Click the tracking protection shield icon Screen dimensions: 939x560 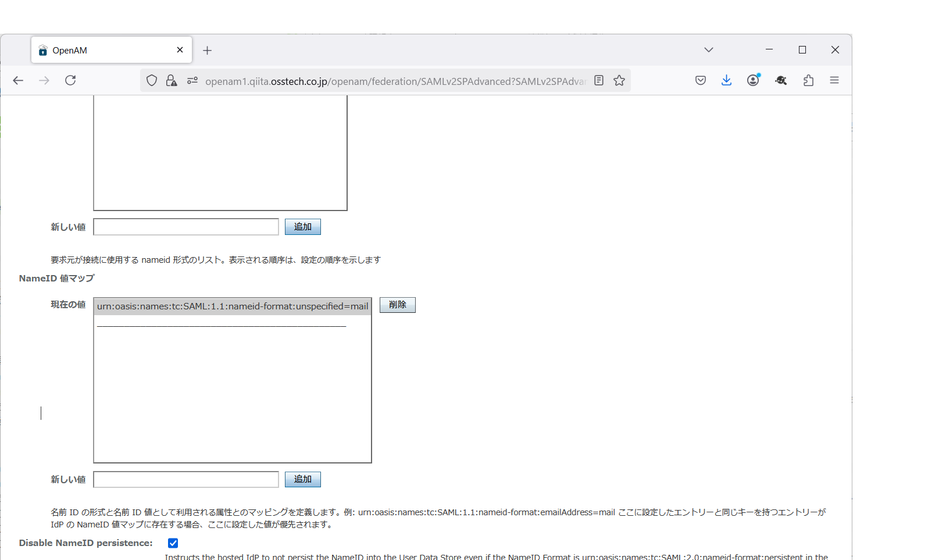coord(152,80)
